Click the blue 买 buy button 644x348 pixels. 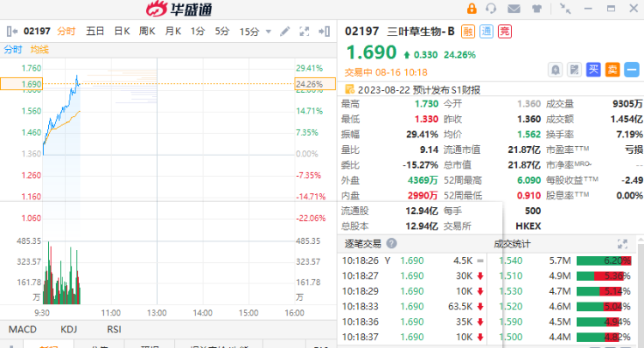coord(593,70)
